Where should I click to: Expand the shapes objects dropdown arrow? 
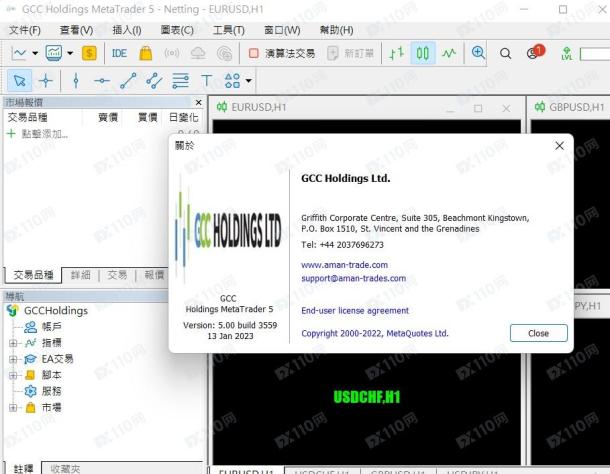click(248, 81)
